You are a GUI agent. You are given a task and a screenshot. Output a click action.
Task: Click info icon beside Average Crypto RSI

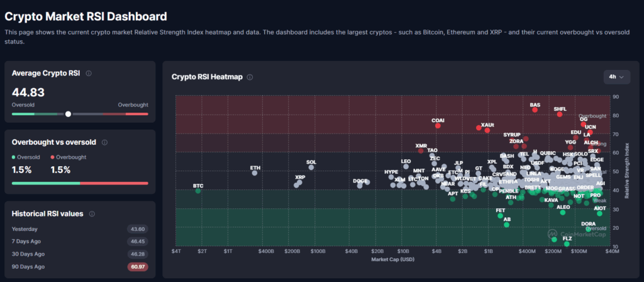click(x=89, y=73)
